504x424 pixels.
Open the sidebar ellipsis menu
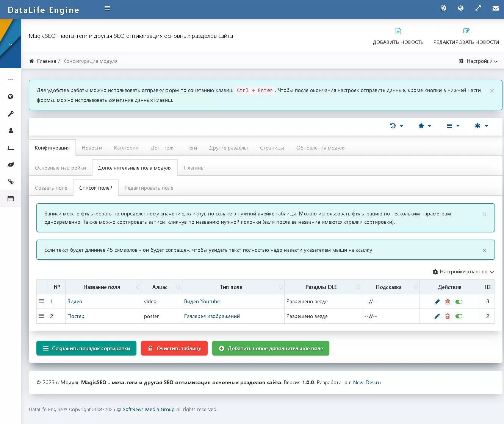11,80
